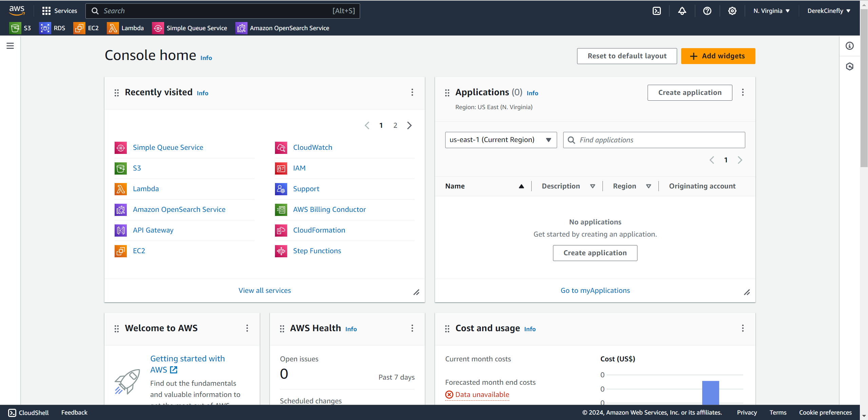This screenshot has height=420, width=868.
Task: Click the Step Functions icon
Action: [x=281, y=251]
